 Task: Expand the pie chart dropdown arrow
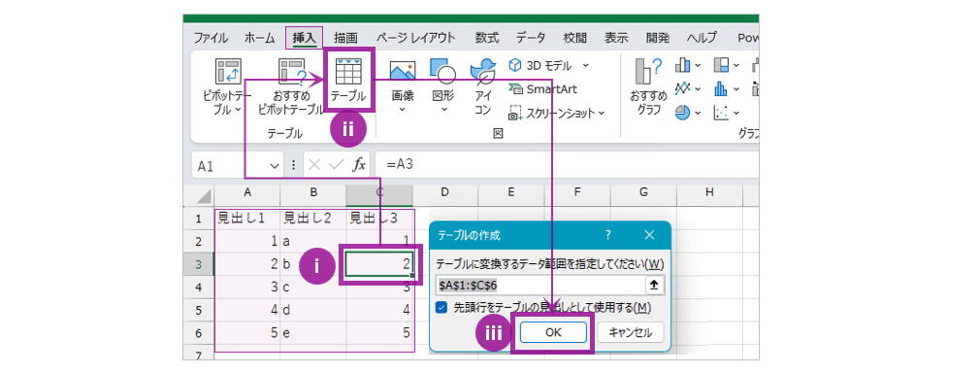tap(698, 114)
